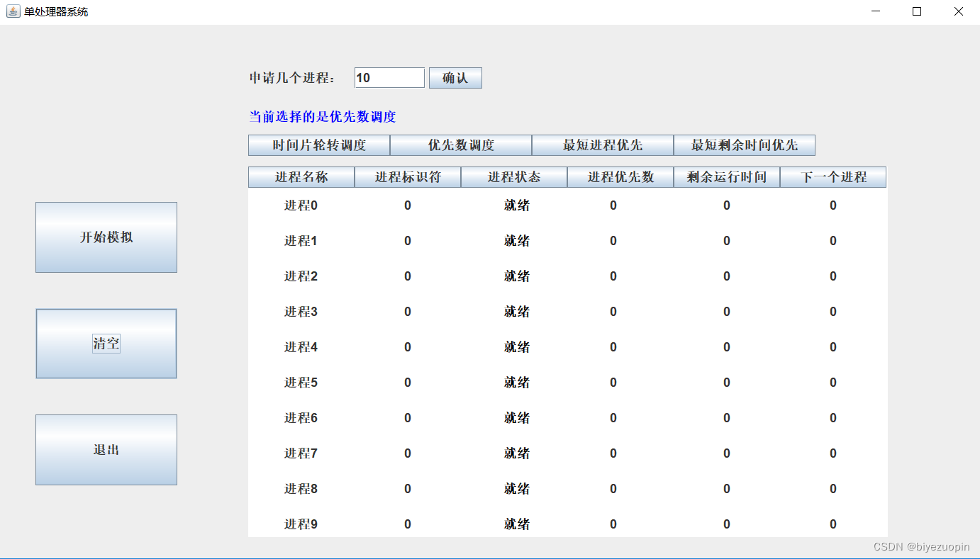Image resolution: width=980 pixels, height=559 pixels.
Task: Click 就绪 status in 进程5 row
Action: coord(517,383)
